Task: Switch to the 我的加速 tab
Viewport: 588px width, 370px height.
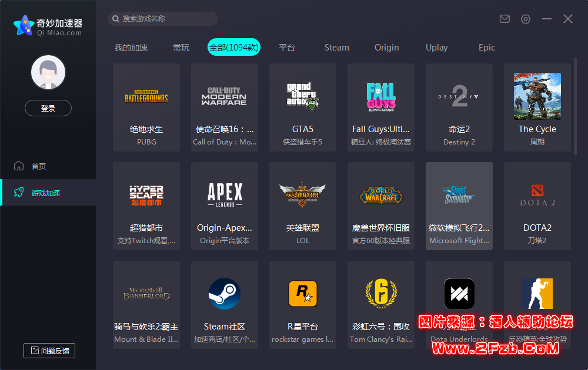Action: [x=131, y=48]
